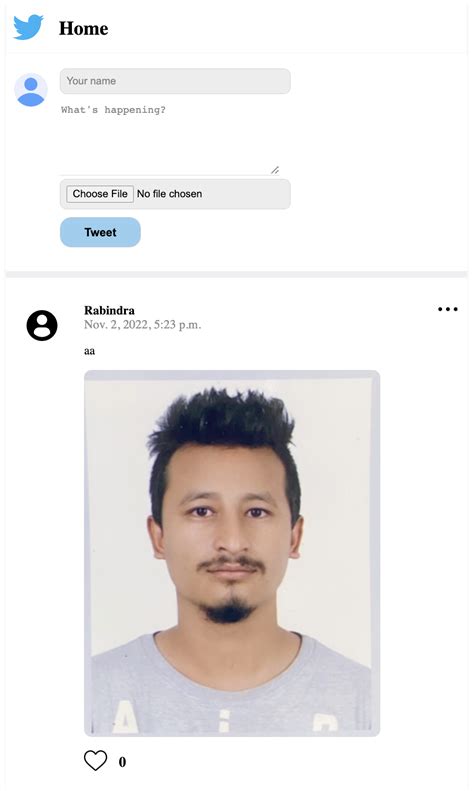
Task: Click empty area of file upload box
Action: [x=246, y=194]
